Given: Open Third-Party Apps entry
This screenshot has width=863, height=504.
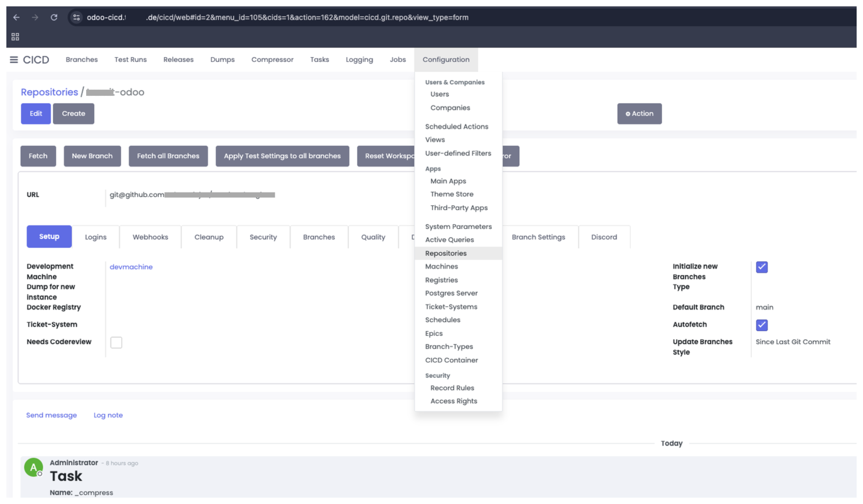Looking at the screenshot, I should (458, 208).
